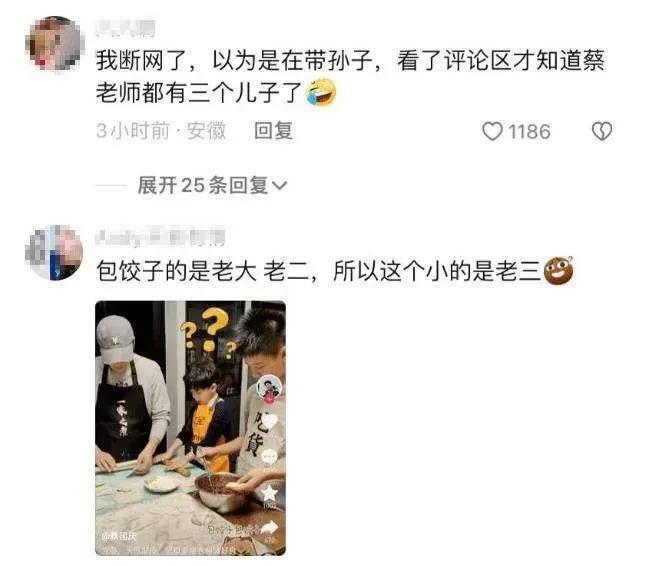Tap the star favorite icon in the photo
The image size is (650, 566).
coord(269,493)
